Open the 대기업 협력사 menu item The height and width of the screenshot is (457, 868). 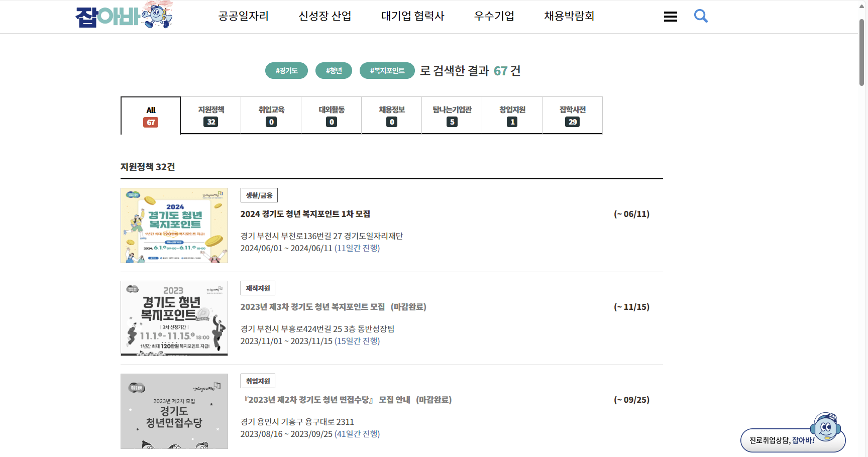pyautogui.click(x=413, y=16)
